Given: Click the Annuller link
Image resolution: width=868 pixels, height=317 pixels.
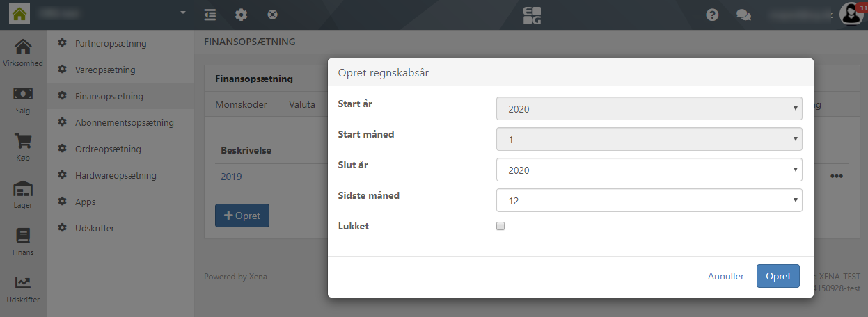Looking at the screenshot, I should (726, 276).
